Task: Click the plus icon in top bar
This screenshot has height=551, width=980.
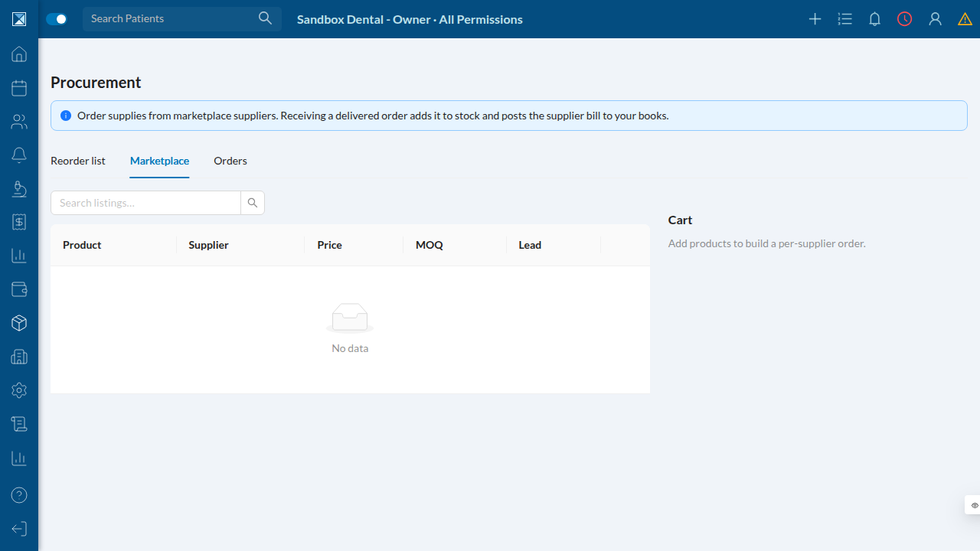Action: pos(815,19)
